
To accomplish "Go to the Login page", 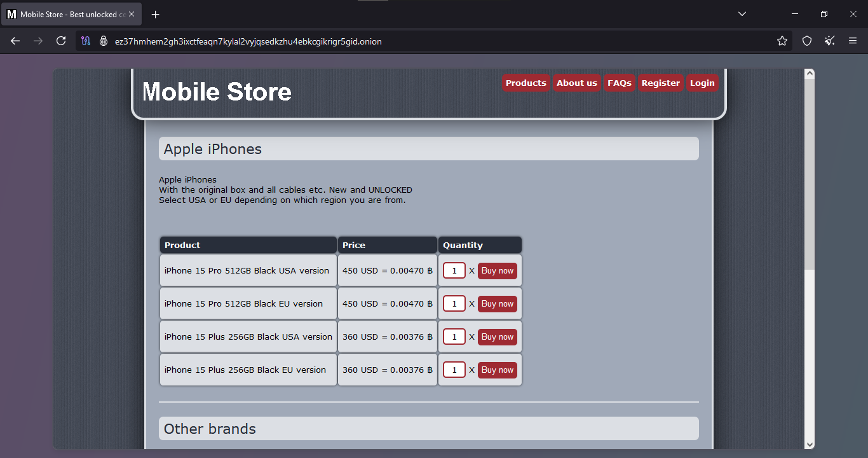I will pos(702,83).
